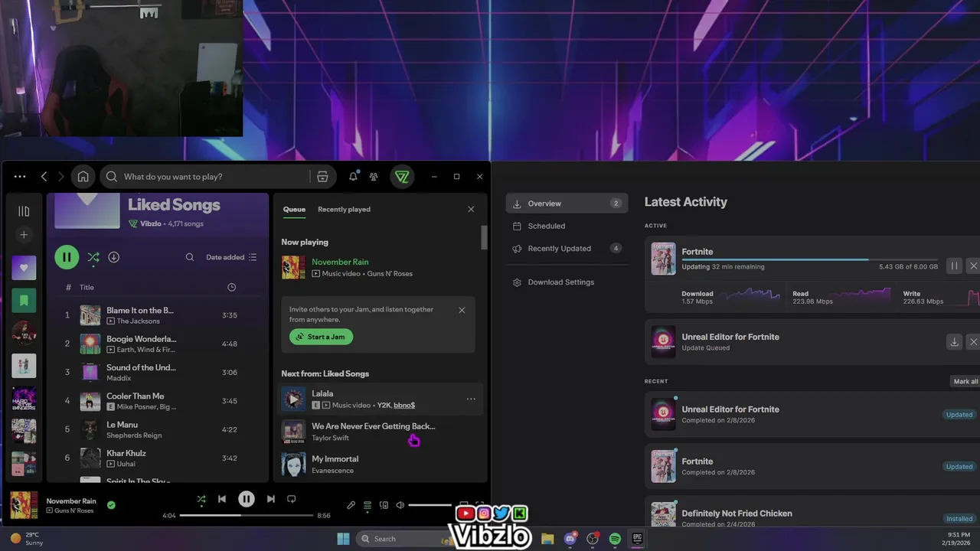
Task: Click the song progress bar
Action: [x=246, y=515]
